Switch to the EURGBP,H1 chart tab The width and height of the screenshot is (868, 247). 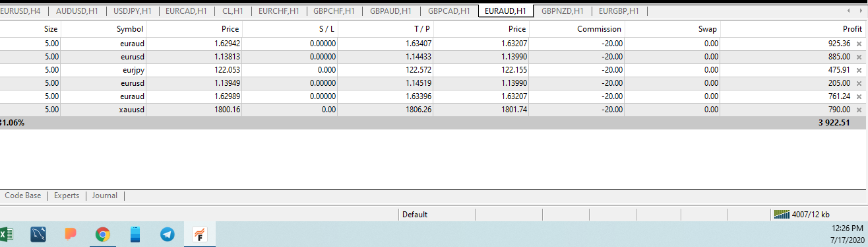619,11
